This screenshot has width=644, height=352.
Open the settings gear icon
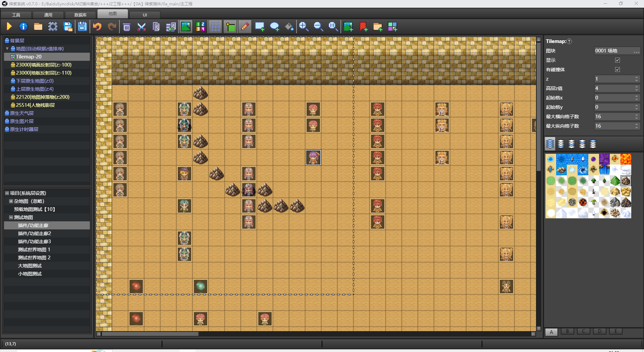coord(53,27)
